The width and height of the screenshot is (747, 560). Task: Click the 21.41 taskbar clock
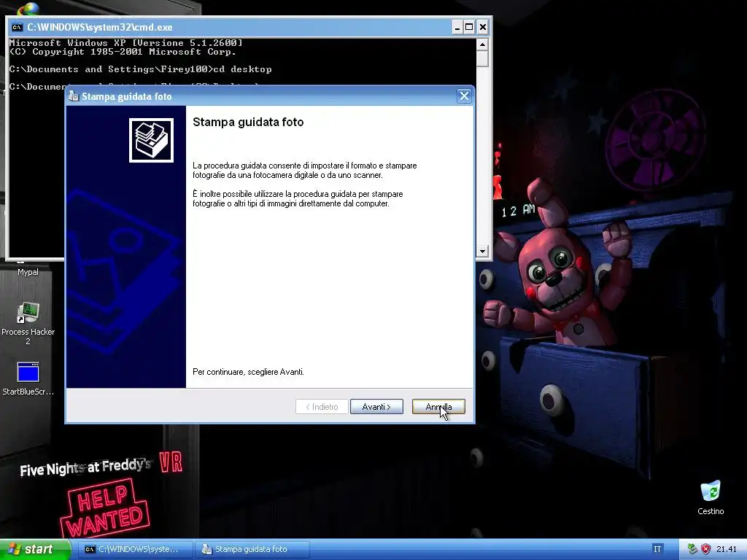coord(726,549)
